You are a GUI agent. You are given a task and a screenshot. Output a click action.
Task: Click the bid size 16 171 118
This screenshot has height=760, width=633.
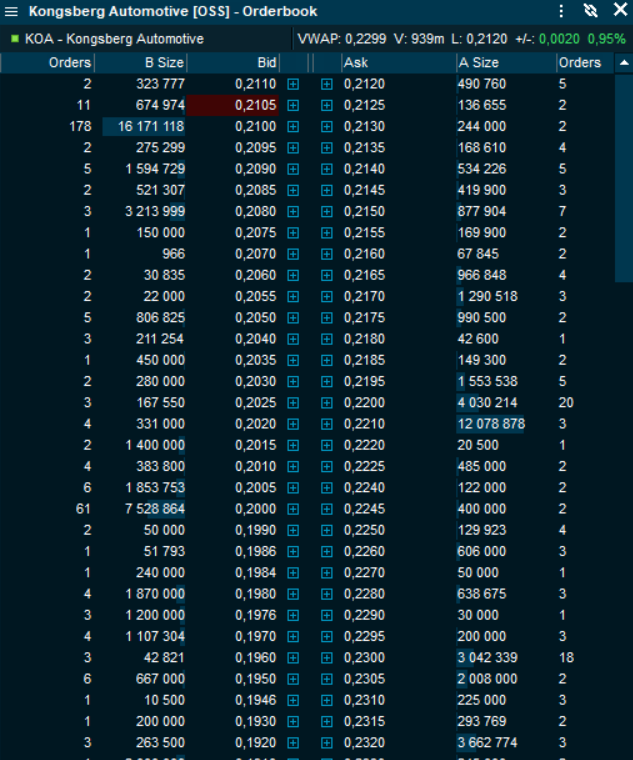point(151,127)
